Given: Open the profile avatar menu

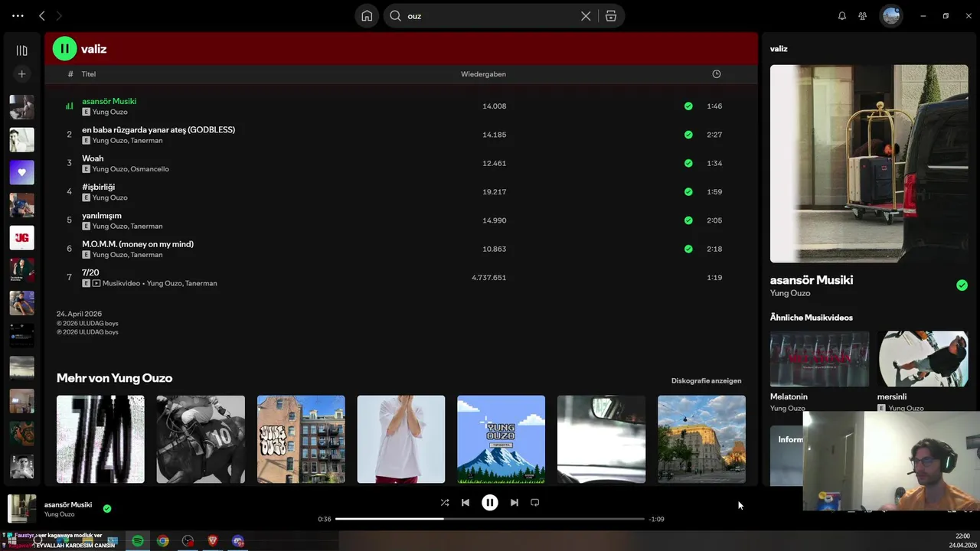Looking at the screenshot, I should coord(891,15).
